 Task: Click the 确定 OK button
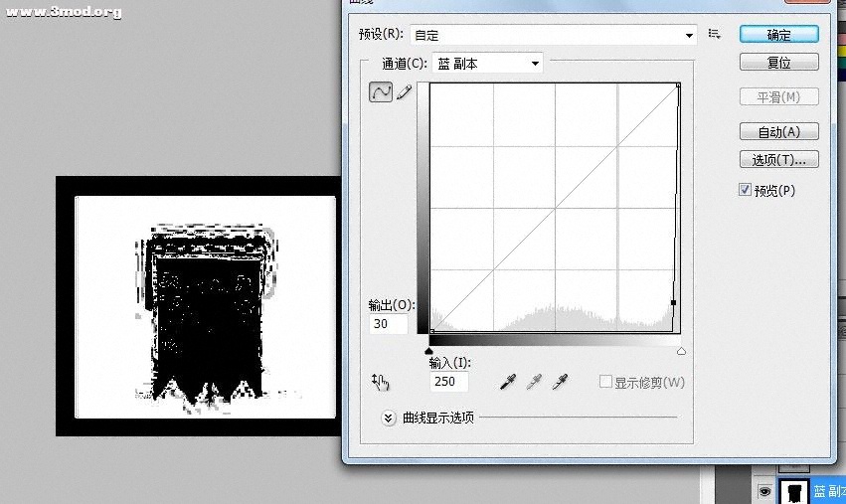[778, 34]
